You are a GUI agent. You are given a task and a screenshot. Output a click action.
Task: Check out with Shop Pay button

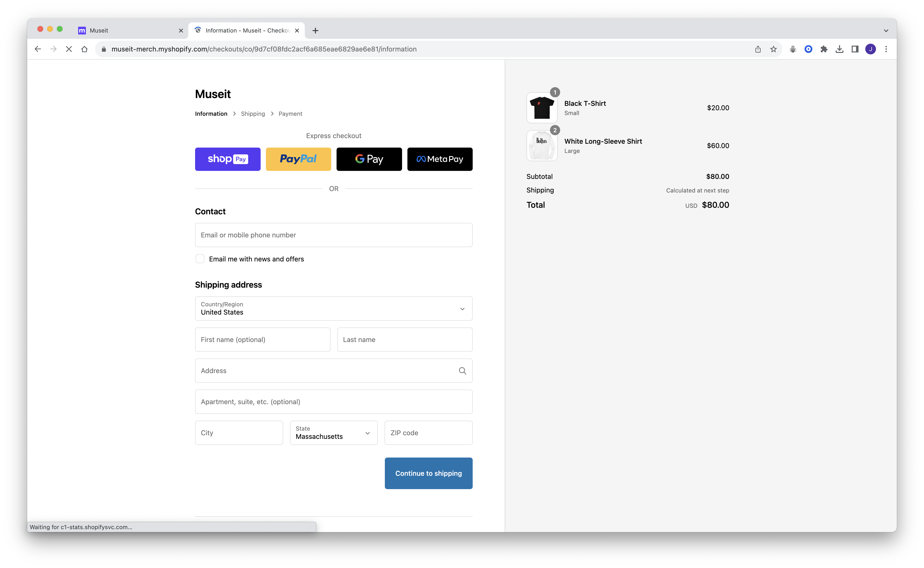pos(228,159)
